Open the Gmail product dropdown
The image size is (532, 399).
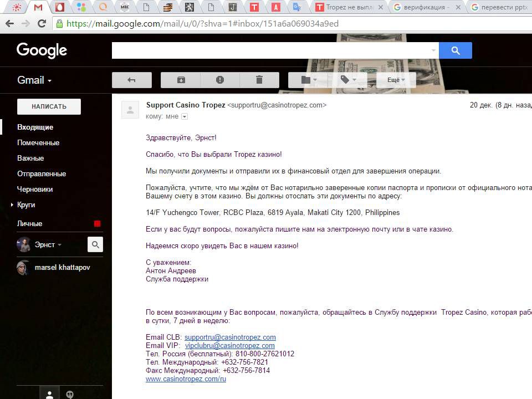(x=34, y=80)
